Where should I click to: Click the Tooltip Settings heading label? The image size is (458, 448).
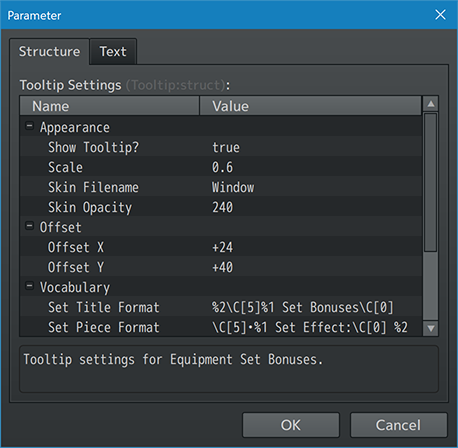70,85
